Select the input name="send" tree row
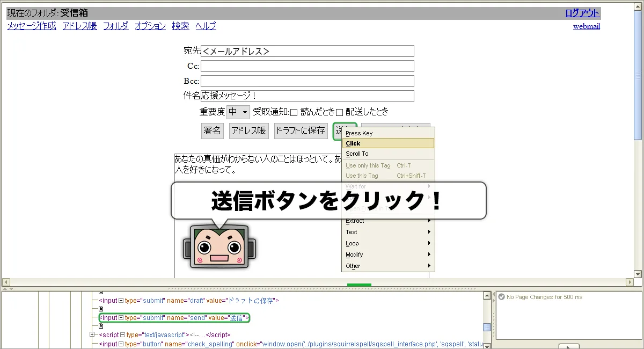This screenshot has width=644, height=349. [x=174, y=318]
